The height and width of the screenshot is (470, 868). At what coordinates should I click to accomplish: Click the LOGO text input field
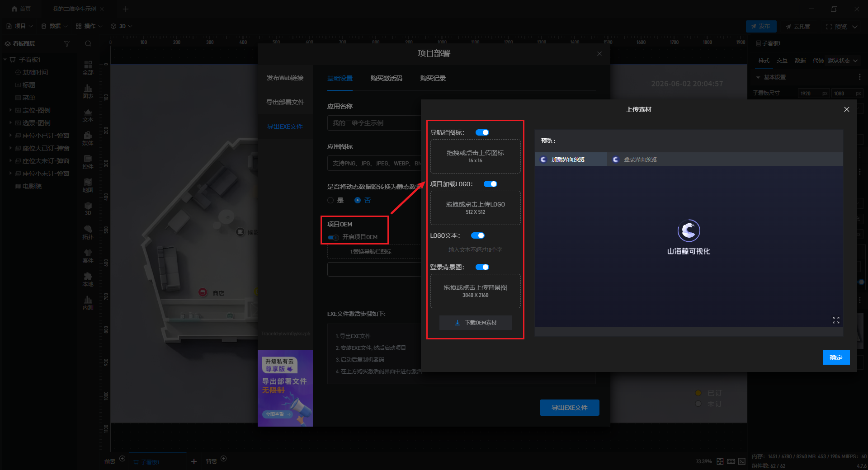[475, 249]
